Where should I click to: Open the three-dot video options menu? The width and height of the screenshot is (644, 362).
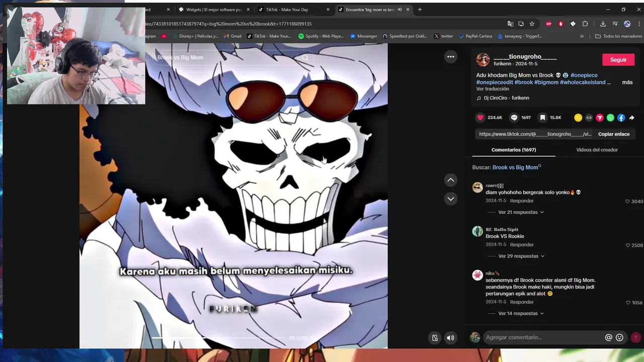pos(451,57)
